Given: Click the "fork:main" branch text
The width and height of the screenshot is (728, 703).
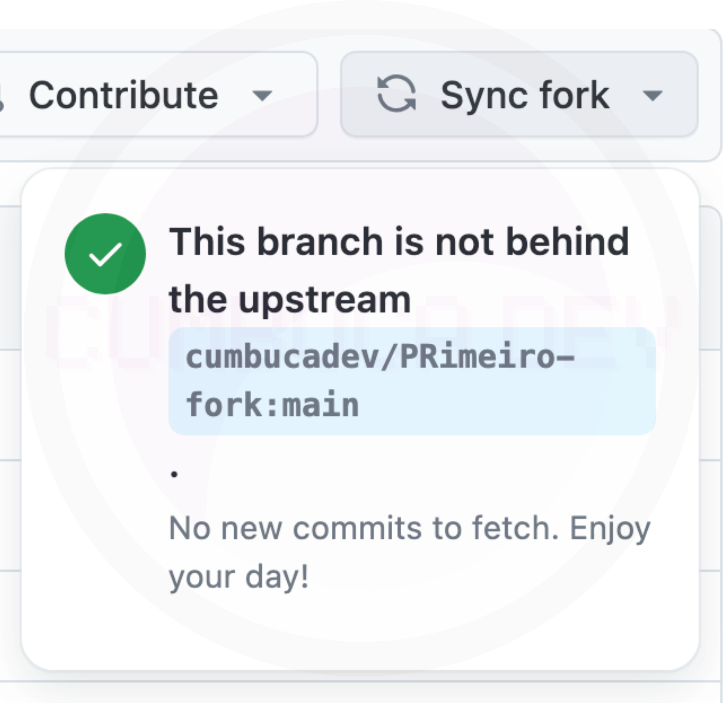Looking at the screenshot, I should 272,406.
